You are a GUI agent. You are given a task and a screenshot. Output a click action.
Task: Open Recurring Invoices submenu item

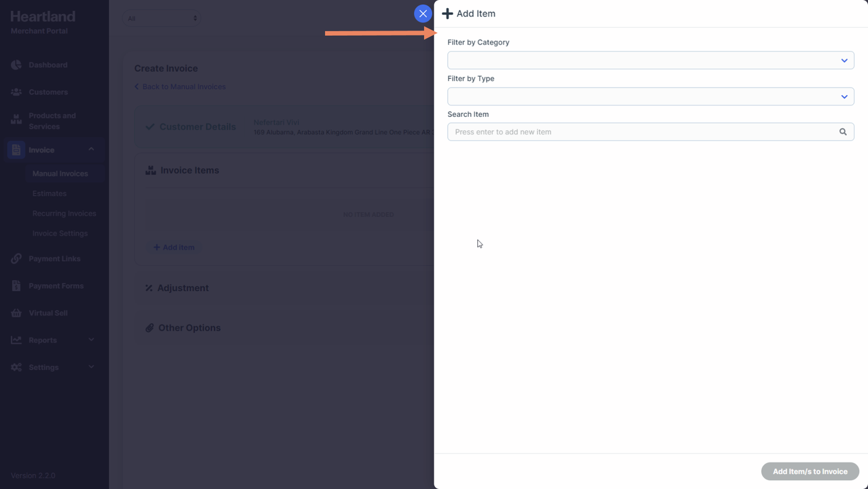pos(64,214)
